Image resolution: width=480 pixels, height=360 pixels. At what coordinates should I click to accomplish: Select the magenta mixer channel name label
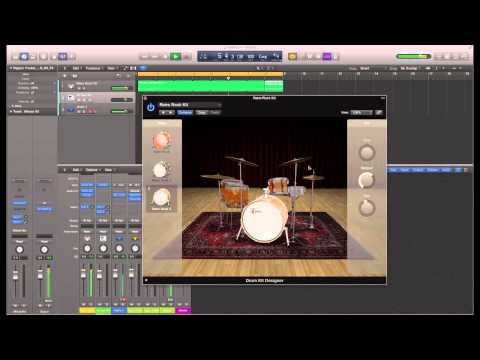tap(183, 310)
